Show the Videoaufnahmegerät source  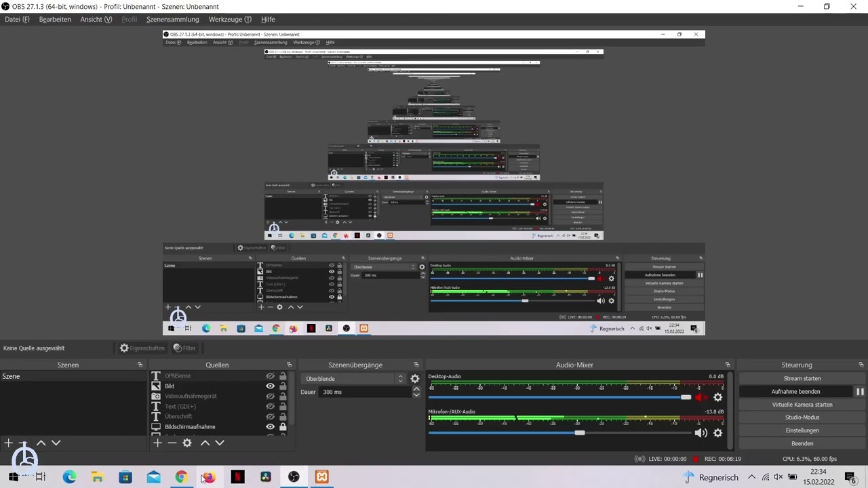click(x=270, y=396)
